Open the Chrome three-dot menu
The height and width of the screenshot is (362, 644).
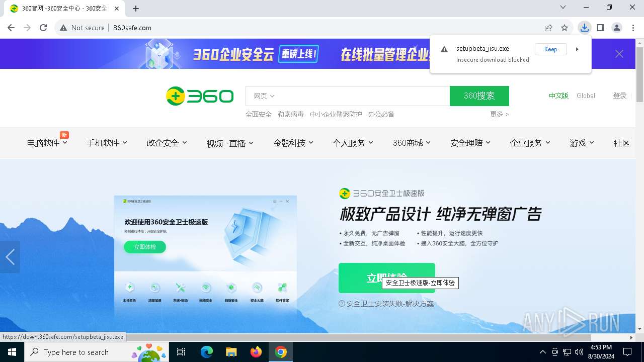[633, 28]
